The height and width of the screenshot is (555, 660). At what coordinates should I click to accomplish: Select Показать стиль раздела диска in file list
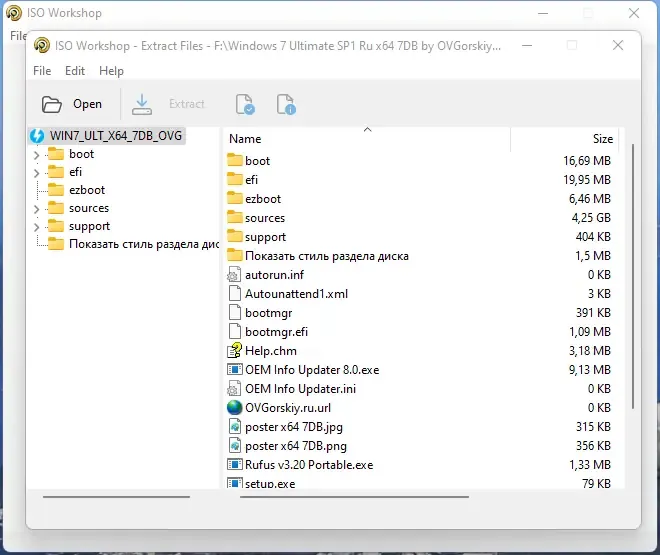(x=327, y=256)
